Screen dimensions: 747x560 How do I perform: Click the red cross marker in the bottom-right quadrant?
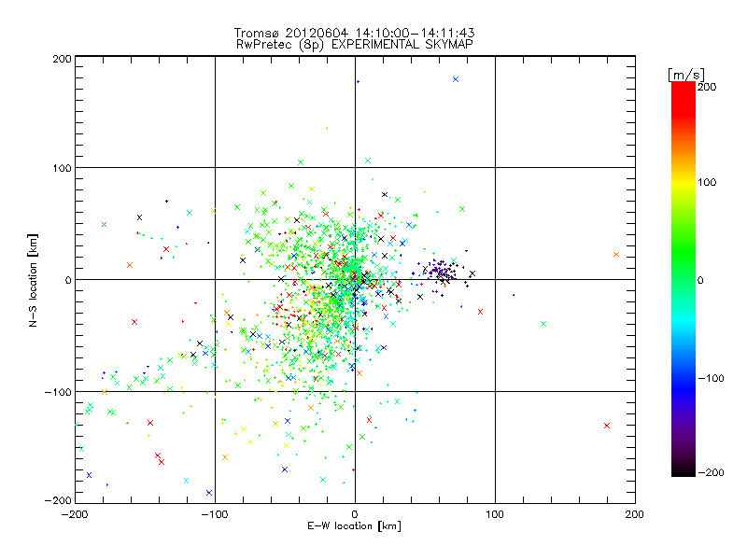click(x=607, y=426)
